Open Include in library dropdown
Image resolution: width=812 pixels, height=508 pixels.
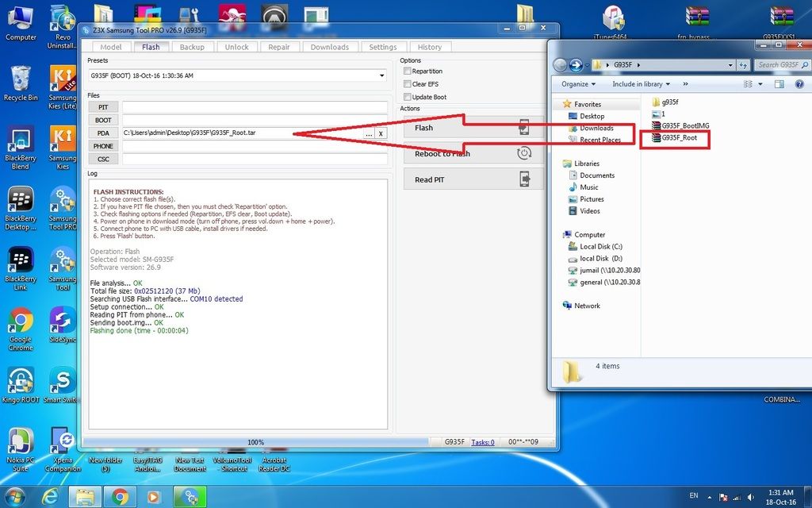641,84
